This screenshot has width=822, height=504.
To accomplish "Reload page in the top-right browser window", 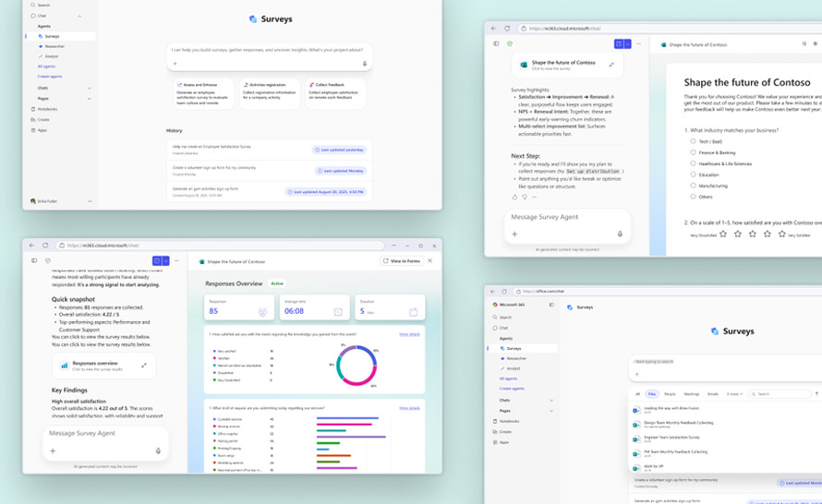I will click(x=507, y=29).
